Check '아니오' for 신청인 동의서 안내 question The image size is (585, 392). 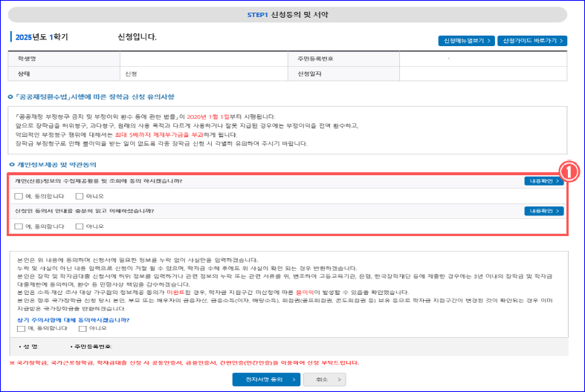click(80, 226)
